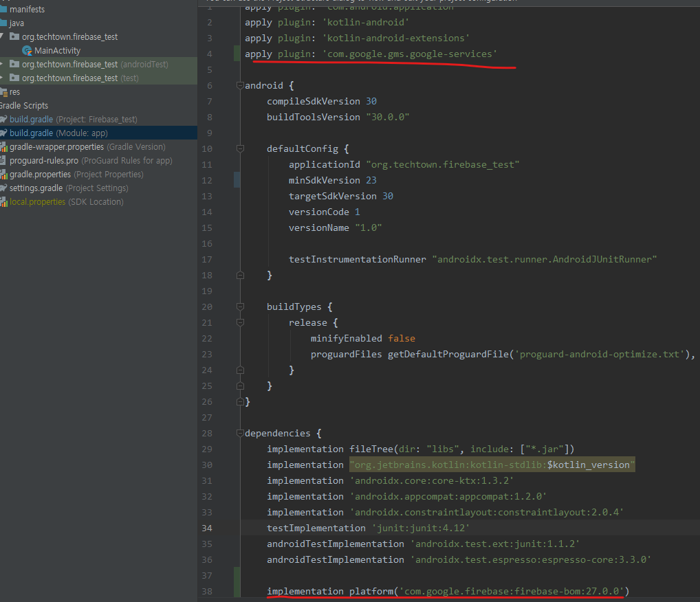Viewport: 700px width, 602px height.
Task: Click the gradle icon of build.gradle (Module: app)
Action: click(x=3, y=133)
